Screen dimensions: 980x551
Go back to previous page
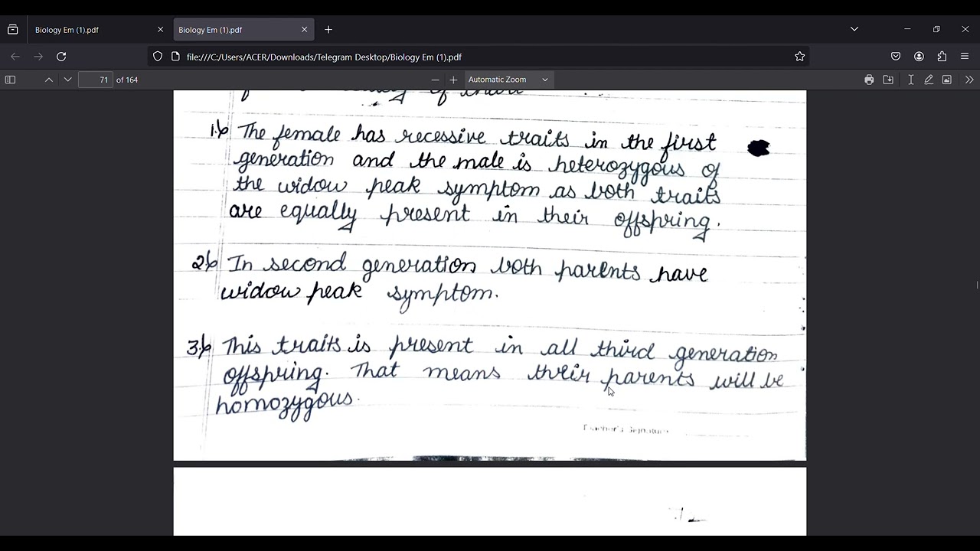[15, 57]
